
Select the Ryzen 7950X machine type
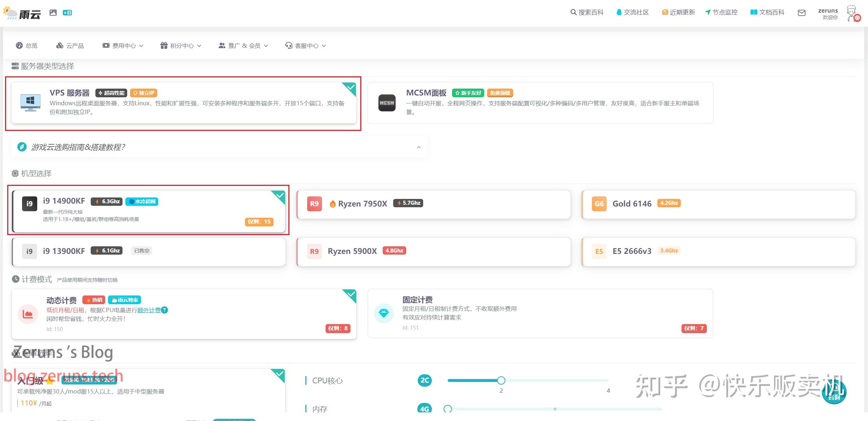coord(432,204)
